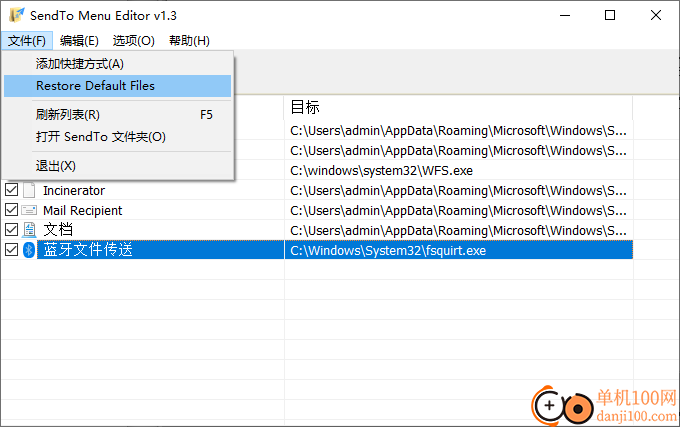This screenshot has height=427, width=680.
Task: Close the SendTo Menu Editor window
Action: coord(656,15)
